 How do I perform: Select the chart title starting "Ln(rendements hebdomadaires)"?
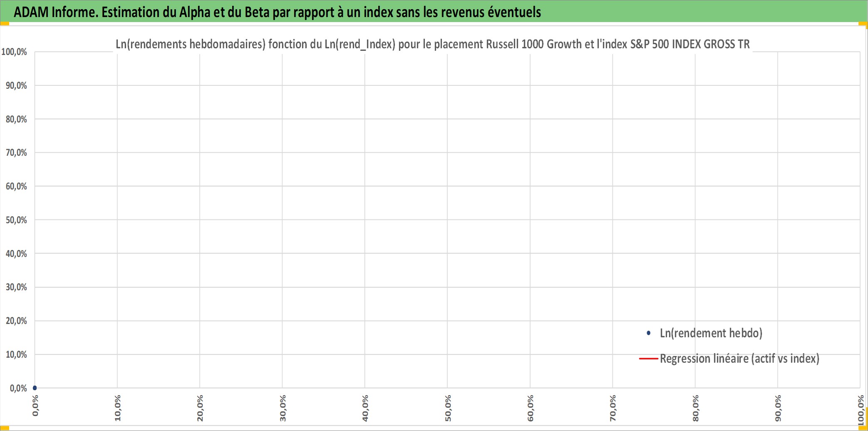coord(433,44)
